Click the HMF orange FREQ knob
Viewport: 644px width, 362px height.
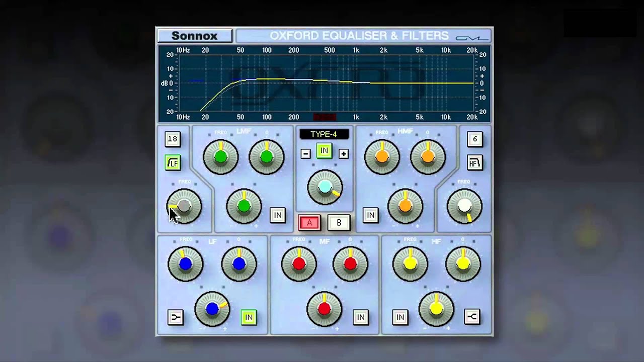tap(382, 157)
